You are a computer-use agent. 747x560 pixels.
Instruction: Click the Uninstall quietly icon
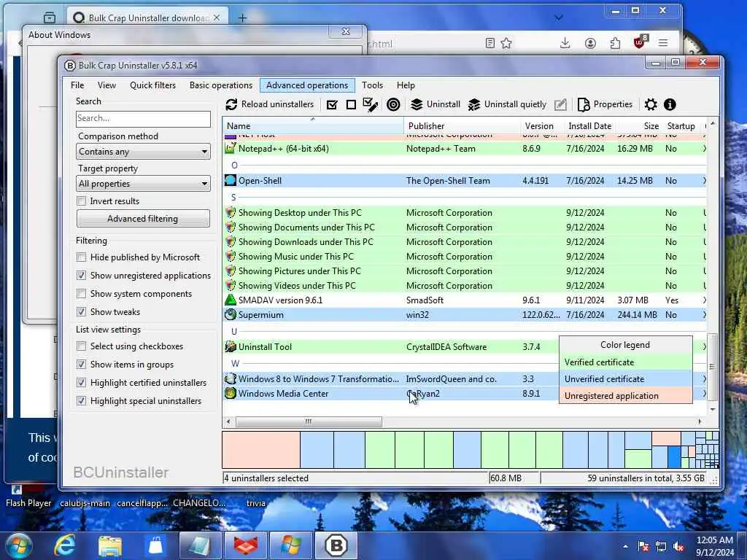coord(474,104)
